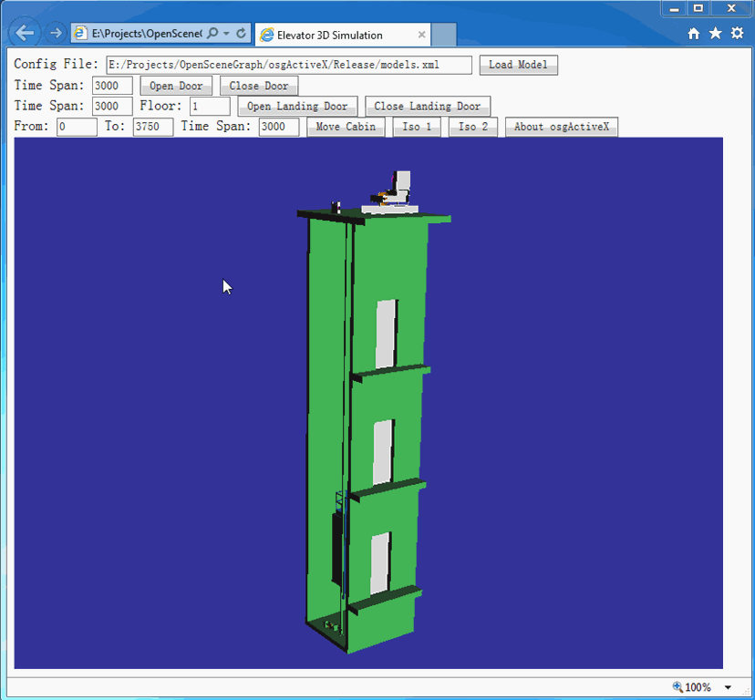
Task: Click the Close Door button
Action: coord(259,86)
